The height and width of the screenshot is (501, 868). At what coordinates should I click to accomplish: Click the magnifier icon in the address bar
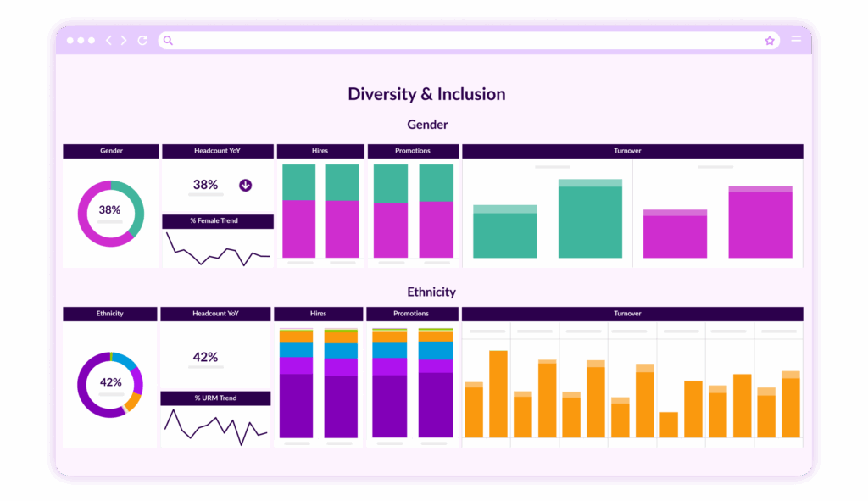[168, 40]
